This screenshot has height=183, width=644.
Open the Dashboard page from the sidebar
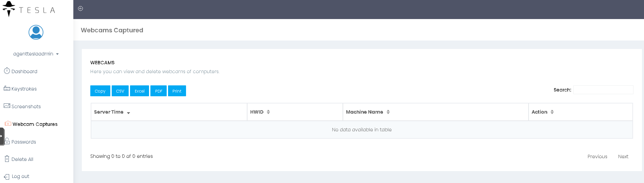click(24, 71)
